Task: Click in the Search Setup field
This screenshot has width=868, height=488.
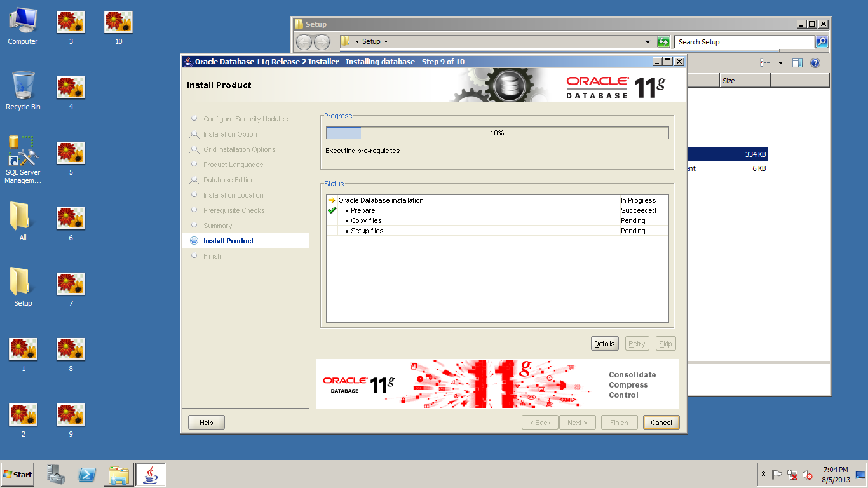Action: click(x=743, y=42)
